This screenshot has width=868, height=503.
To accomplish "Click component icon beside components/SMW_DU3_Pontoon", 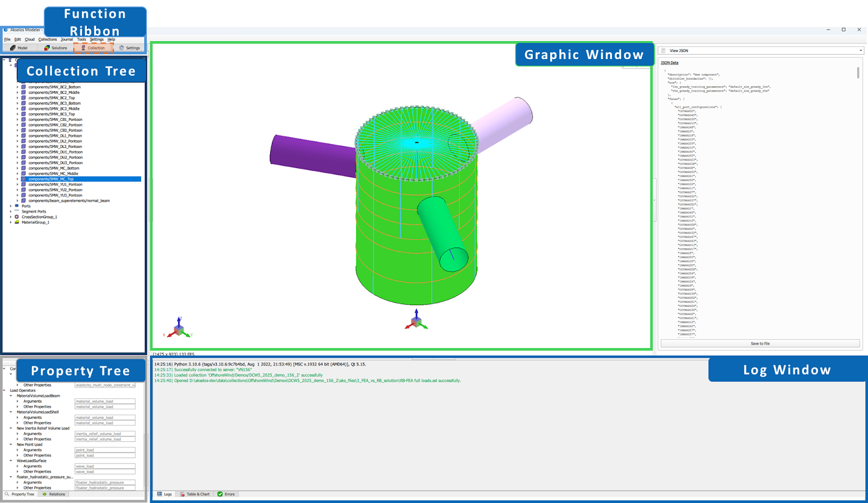I will tap(23, 163).
